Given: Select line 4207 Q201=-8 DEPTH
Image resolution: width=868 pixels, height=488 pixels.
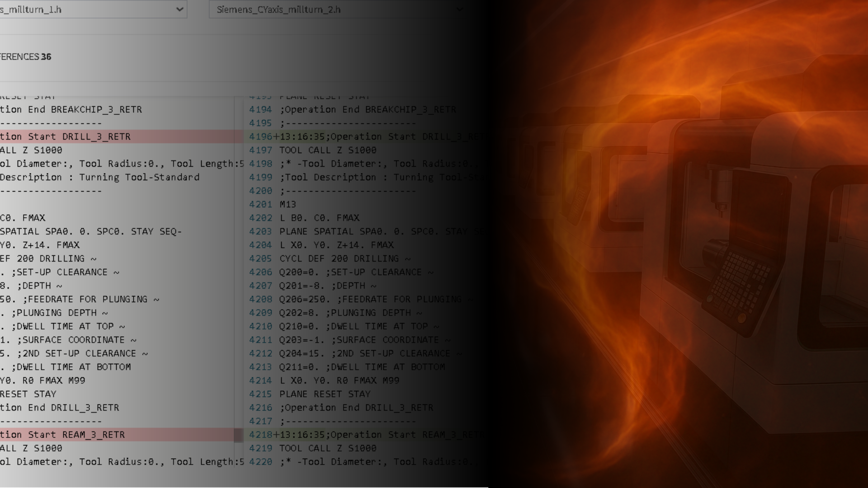Looking at the screenshot, I should point(327,286).
